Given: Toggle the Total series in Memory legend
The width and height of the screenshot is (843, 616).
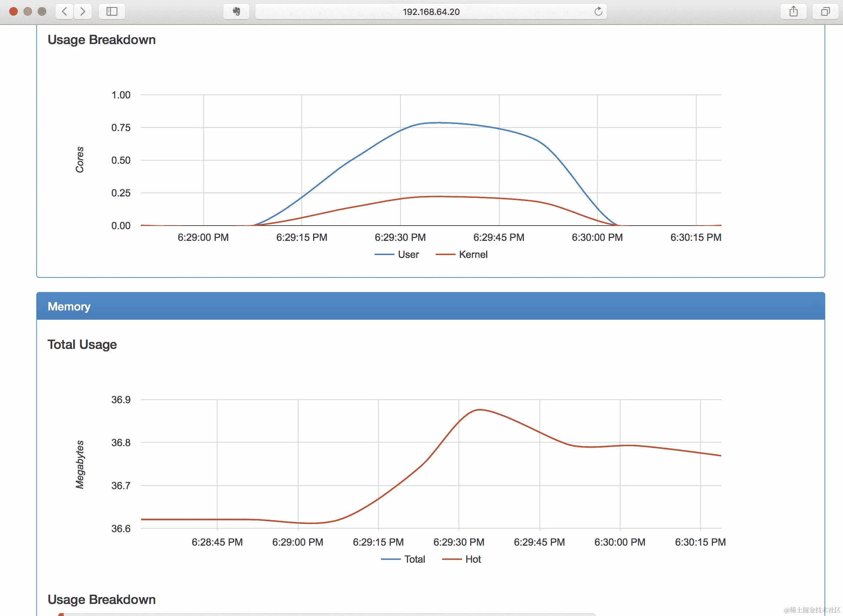Looking at the screenshot, I should [x=414, y=559].
